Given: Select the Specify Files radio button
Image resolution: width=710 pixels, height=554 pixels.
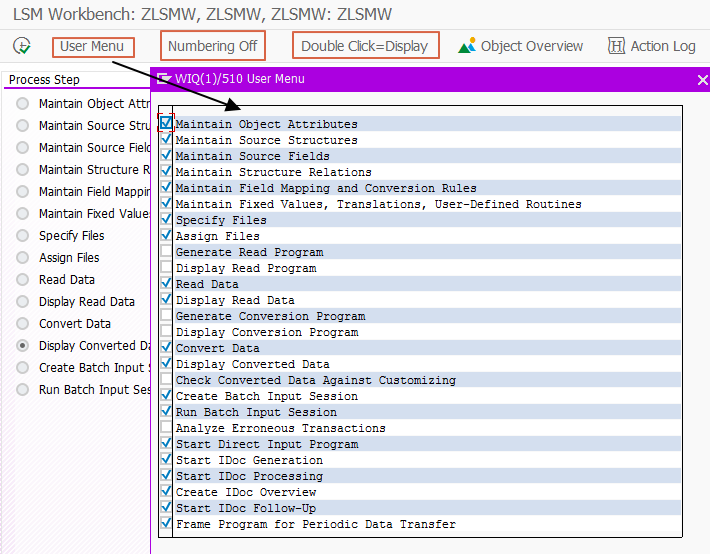Looking at the screenshot, I should pos(22,236).
